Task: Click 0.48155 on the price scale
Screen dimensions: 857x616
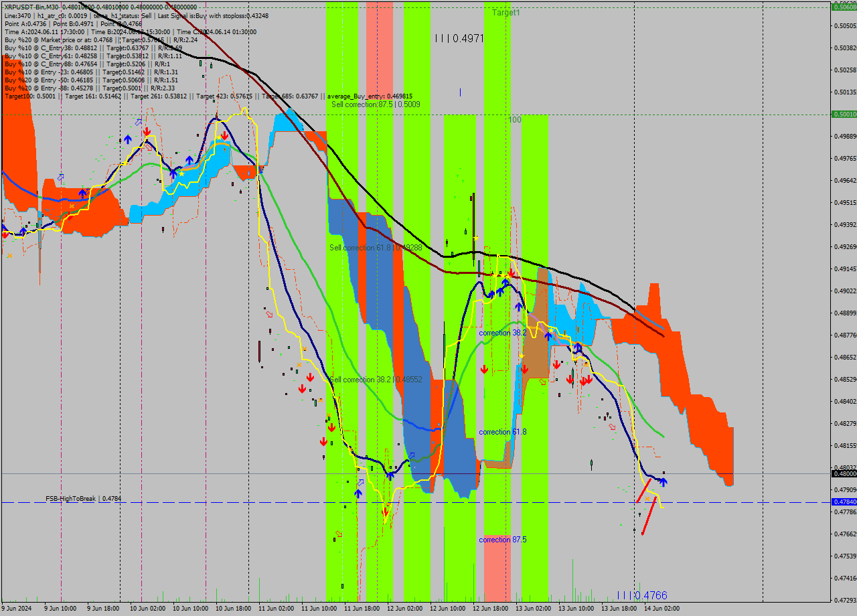Action: point(845,446)
